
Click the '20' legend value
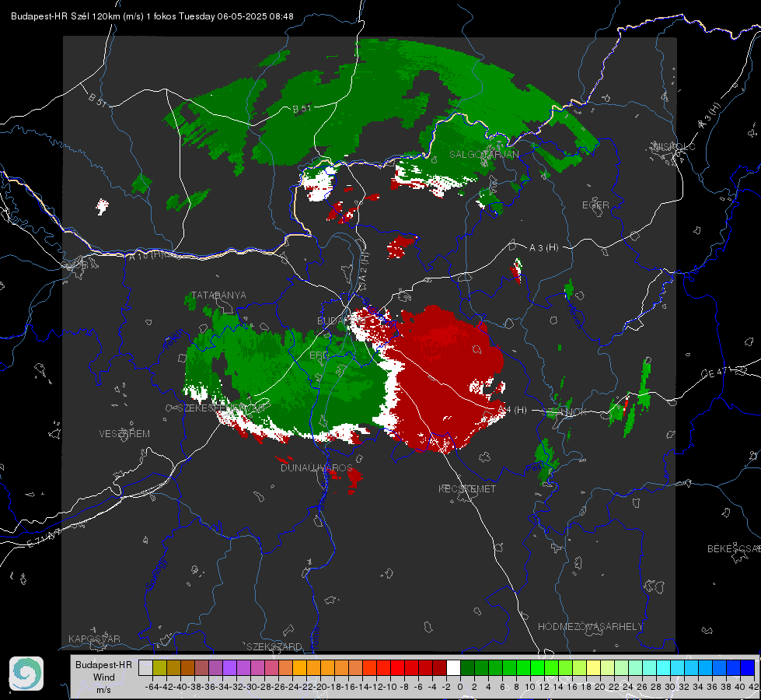pyautogui.click(x=600, y=687)
